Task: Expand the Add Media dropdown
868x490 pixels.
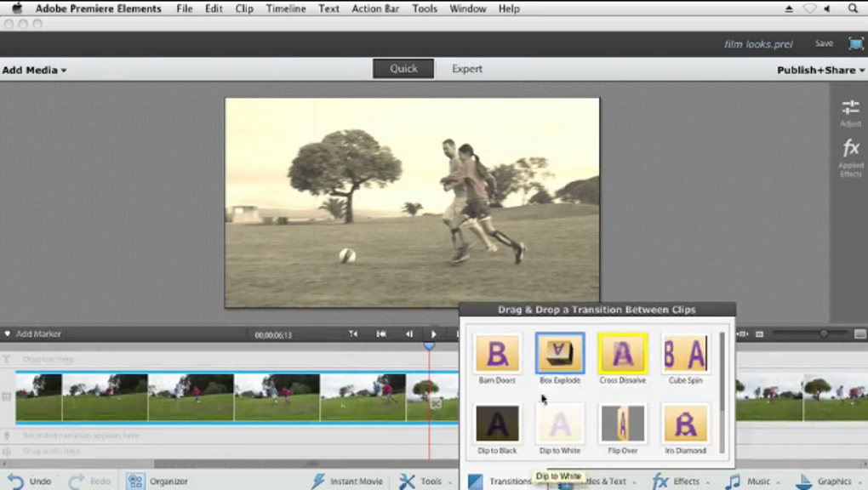Action: pos(34,70)
